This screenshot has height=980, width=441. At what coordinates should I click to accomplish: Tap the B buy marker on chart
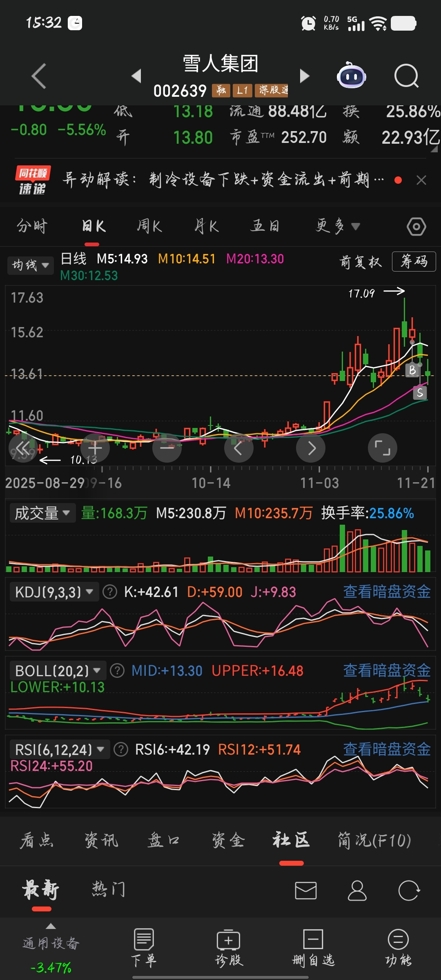tap(412, 370)
